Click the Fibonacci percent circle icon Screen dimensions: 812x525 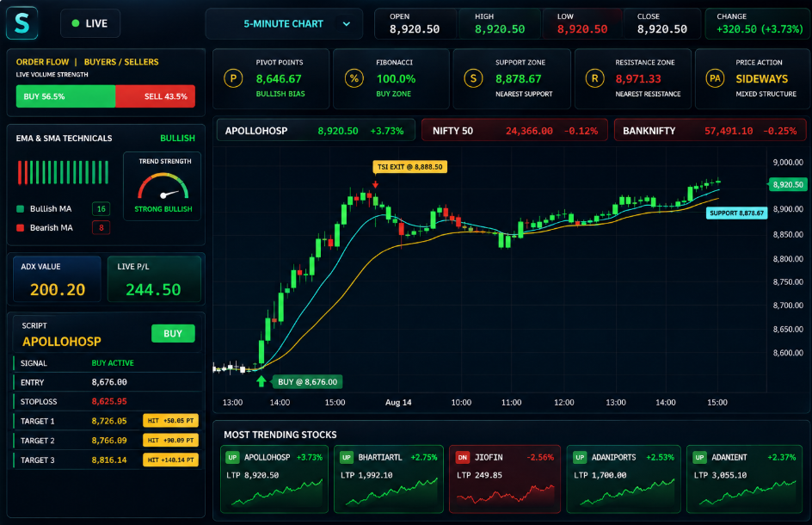[354, 79]
